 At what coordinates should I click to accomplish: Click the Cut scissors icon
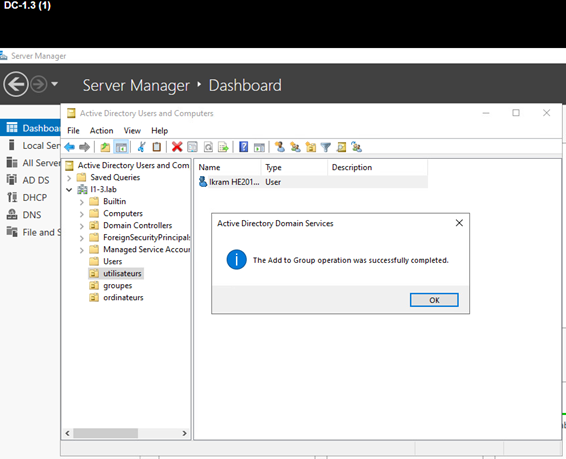142,147
